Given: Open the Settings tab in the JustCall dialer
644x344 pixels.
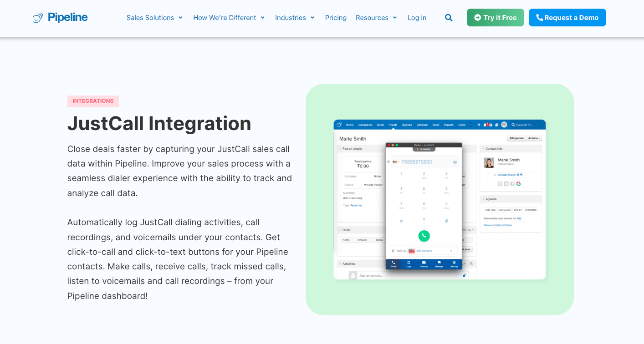Looking at the screenshot, I should point(454,264).
